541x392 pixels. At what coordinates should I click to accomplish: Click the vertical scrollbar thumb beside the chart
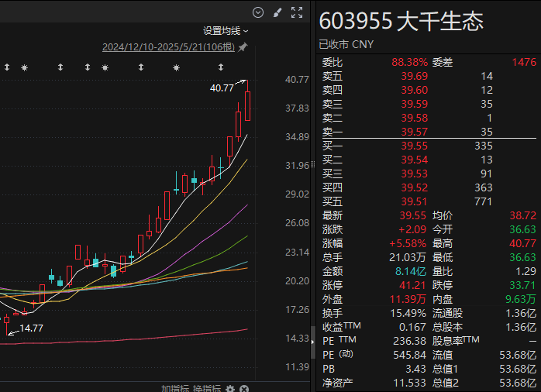pyautogui.click(x=313, y=342)
